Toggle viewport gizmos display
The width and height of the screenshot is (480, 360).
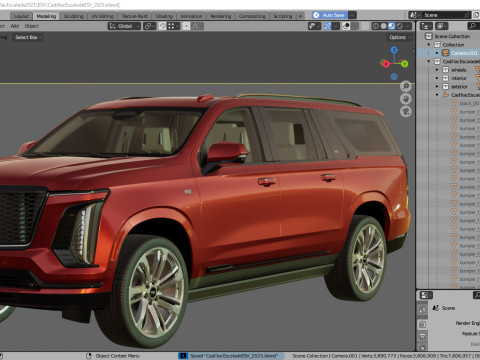tap(327, 26)
